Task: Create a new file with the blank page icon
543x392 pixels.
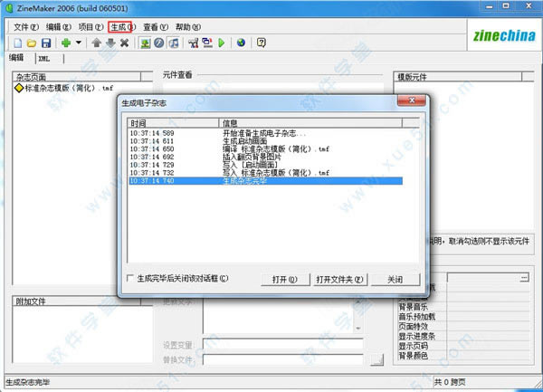Action: [x=18, y=43]
